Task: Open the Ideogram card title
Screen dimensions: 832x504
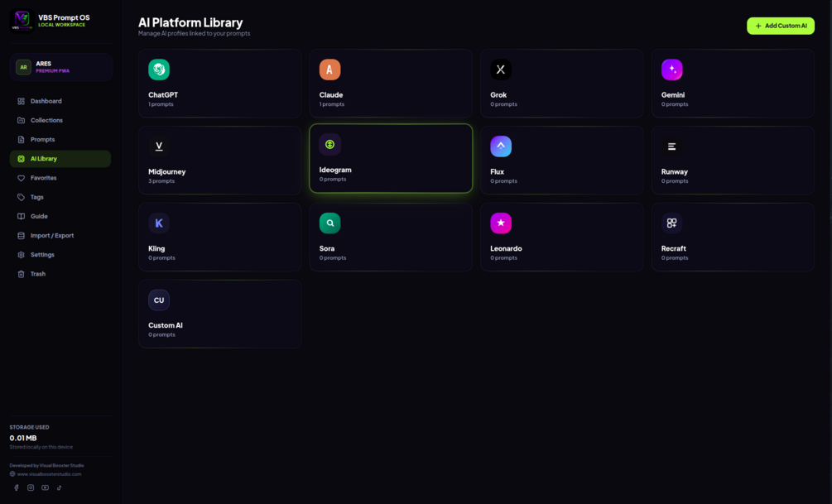Action: (x=335, y=170)
